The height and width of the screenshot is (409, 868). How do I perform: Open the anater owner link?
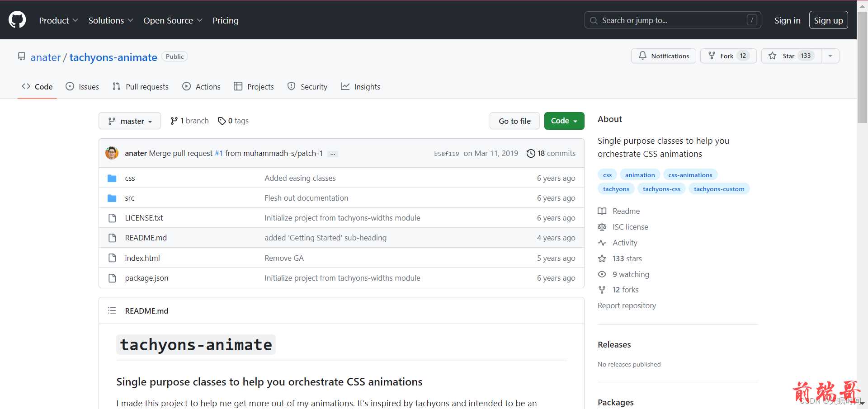pos(46,57)
